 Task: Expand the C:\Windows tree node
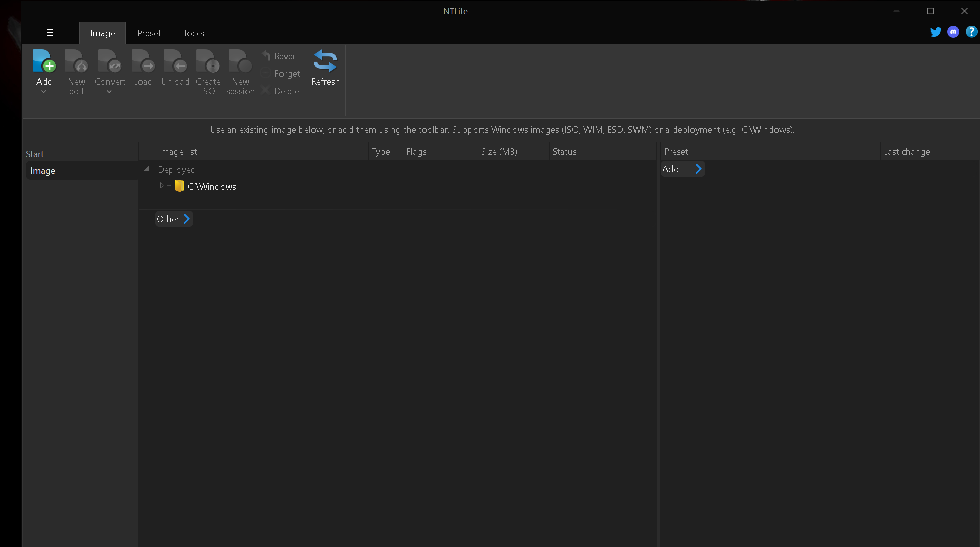[162, 186]
